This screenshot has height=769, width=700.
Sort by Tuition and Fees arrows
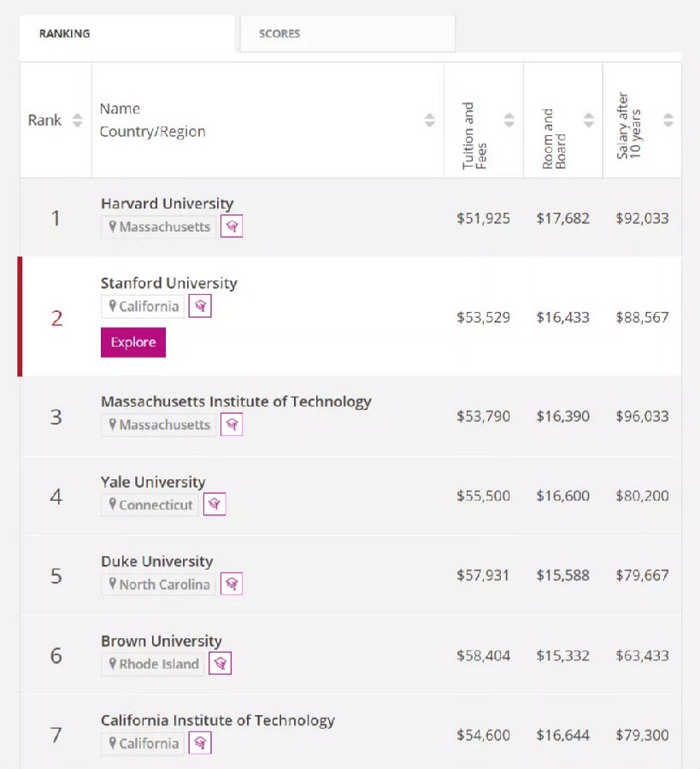click(509, 120)
